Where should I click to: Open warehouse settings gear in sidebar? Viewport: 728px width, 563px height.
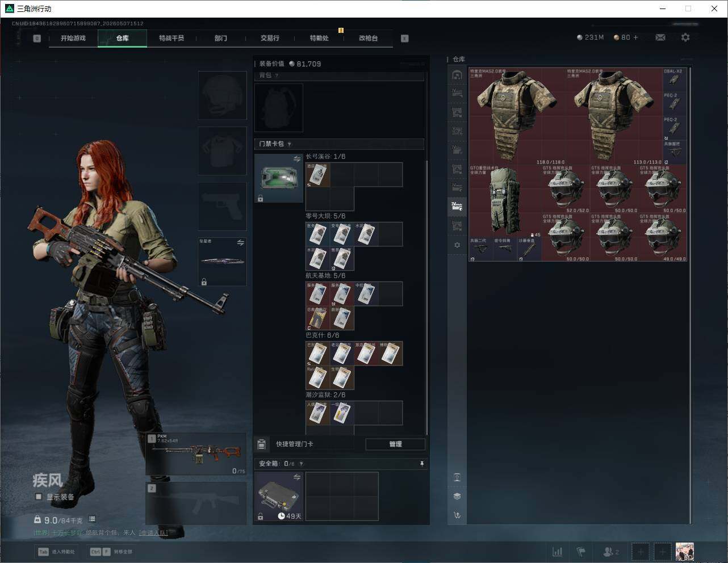(x=457, y=245)
